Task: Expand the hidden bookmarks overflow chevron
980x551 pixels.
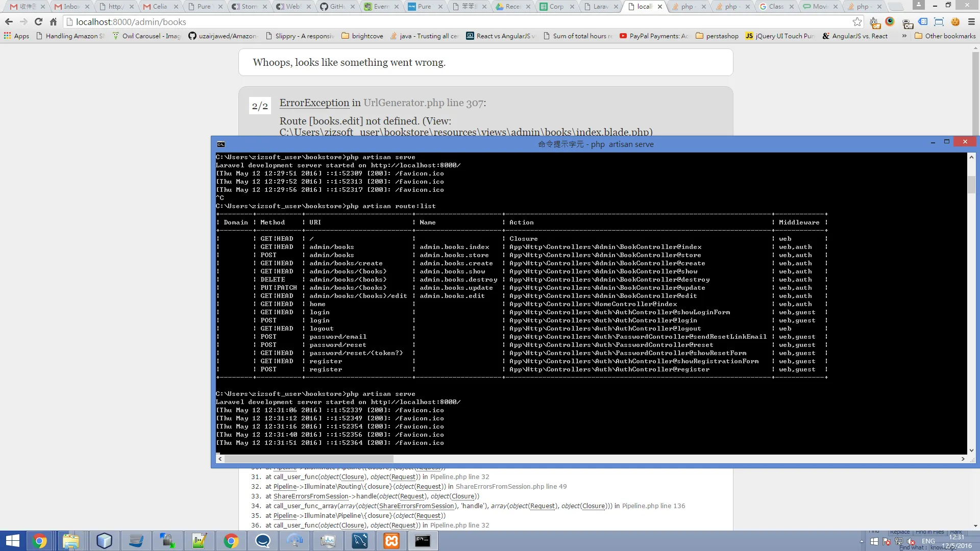Action: click(x=904, y=36)
